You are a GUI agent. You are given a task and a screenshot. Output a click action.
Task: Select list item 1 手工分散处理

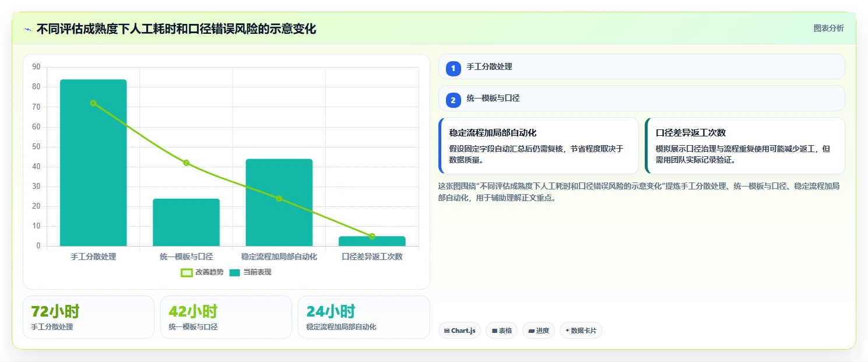(x=641, y=66)
